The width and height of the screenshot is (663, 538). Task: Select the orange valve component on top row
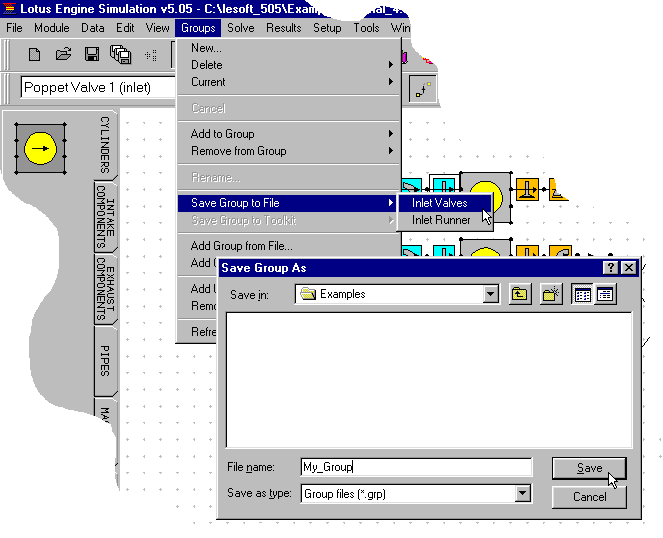coord(527,189)
